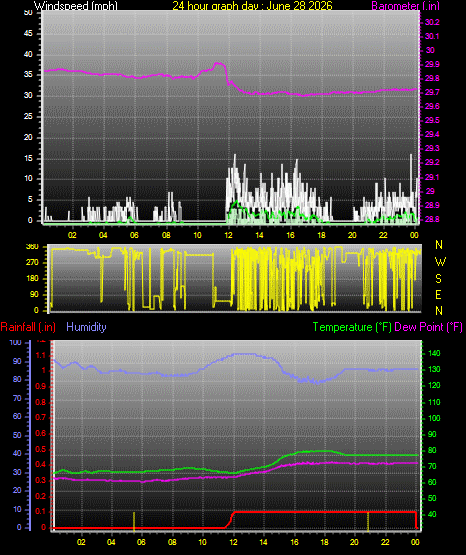Click the bottommost N compass letter

439,310
